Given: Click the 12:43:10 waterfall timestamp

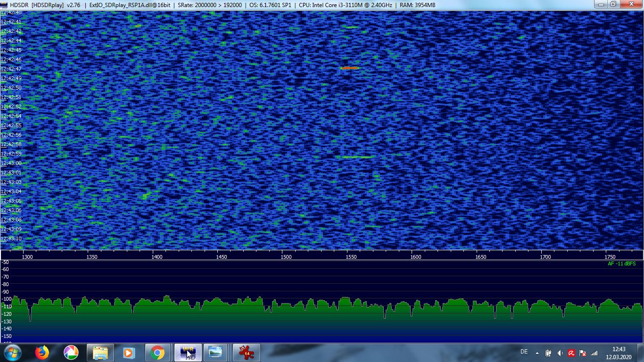Looking at the screenshot, I should pos(11,239).
